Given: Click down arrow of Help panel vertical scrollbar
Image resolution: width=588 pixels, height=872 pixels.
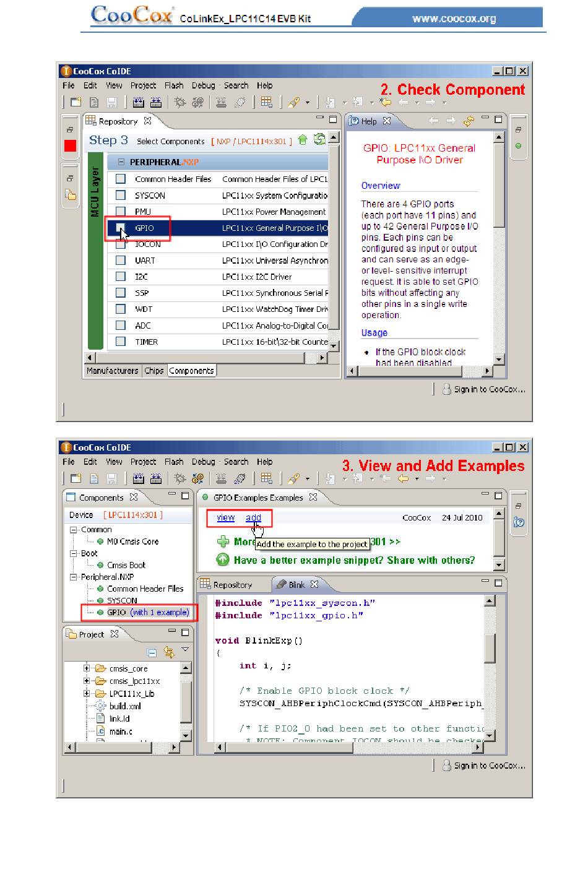Looking at the screenshot, I should [x=499, y=359].
